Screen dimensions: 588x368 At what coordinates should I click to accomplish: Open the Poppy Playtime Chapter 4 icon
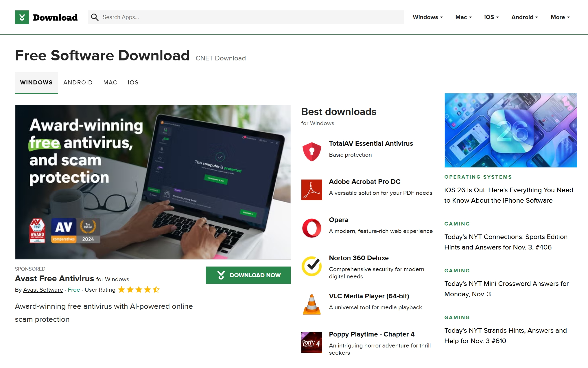311,343
